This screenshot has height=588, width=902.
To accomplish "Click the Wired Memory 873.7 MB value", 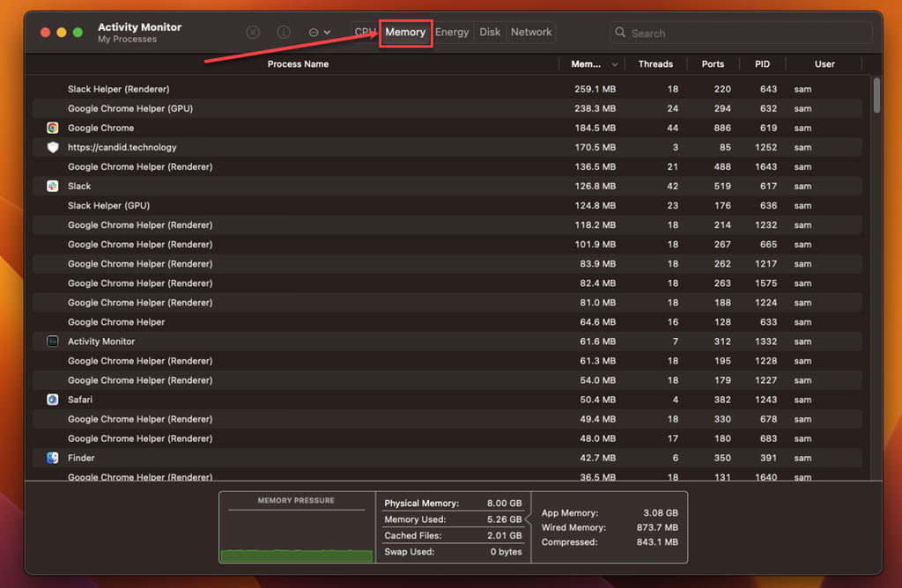I will click(x=657, y=527).
